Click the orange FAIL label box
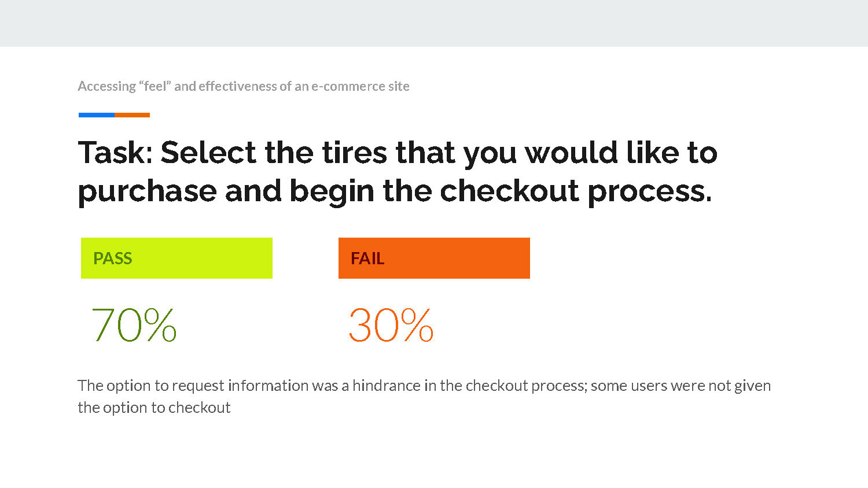Viewport: 868px width, 488px height. tap(434, 258)
